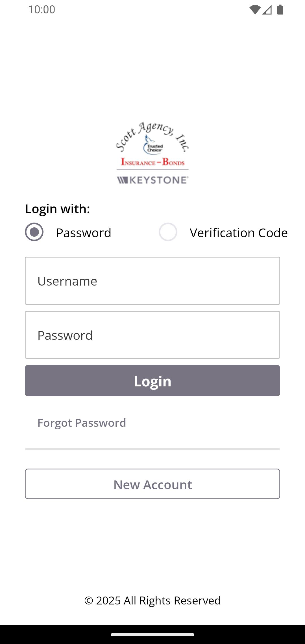The image size is (305, 644).
Task: Tap the 10:00 clock in status bar
Action: (42, 10)
